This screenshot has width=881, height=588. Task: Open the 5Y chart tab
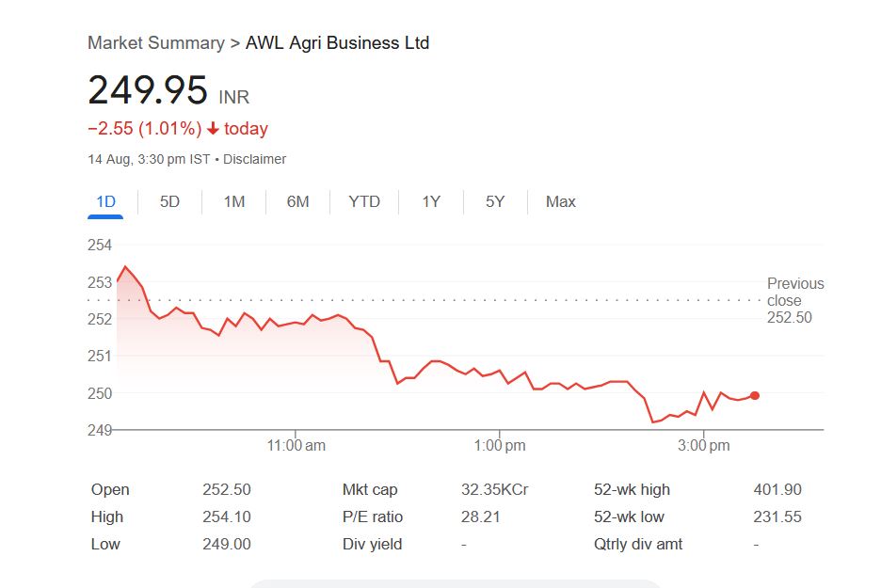(495, 201)
